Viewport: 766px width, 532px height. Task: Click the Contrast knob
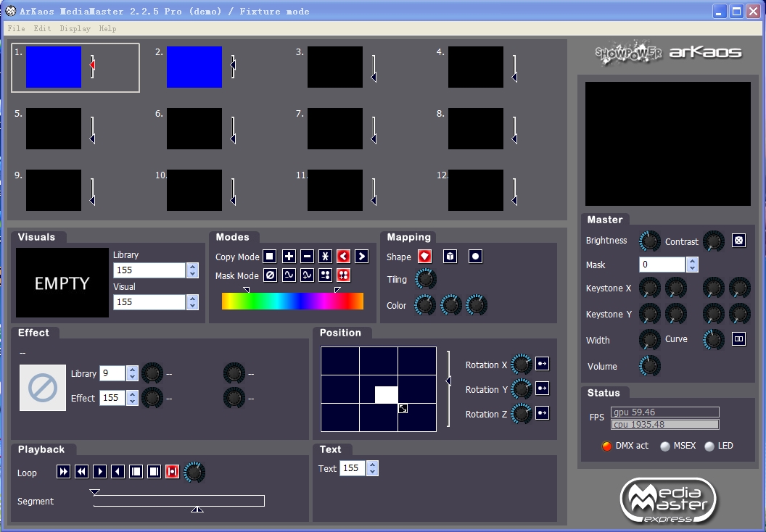point(713,241)
